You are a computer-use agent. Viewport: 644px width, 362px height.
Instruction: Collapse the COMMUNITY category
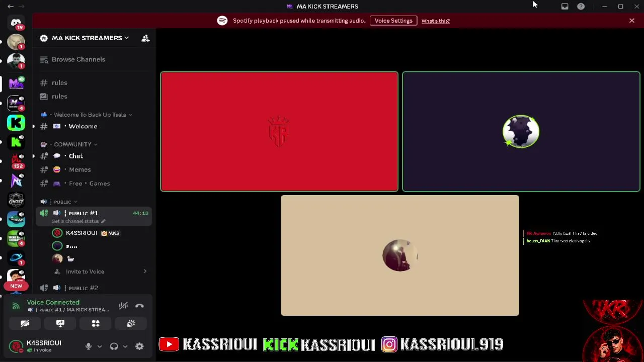72,144
